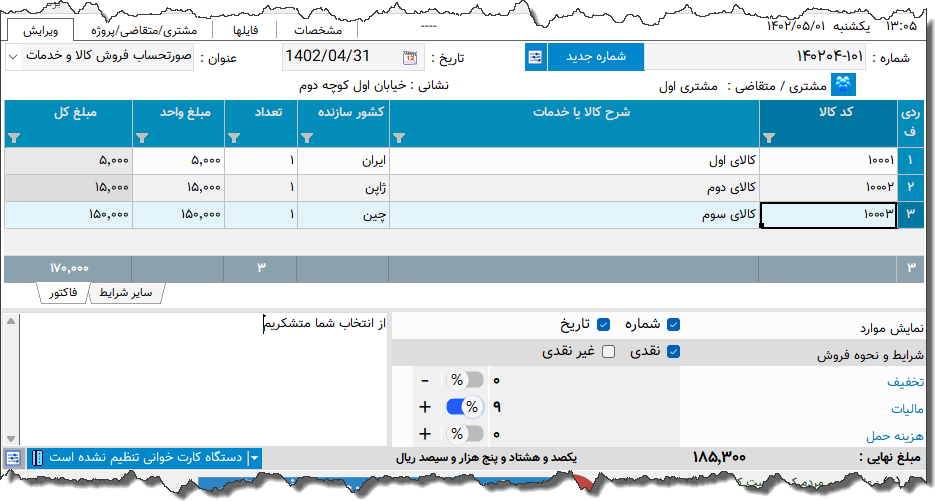Toggle the شماره display checkbox

[x=673, y=324]
